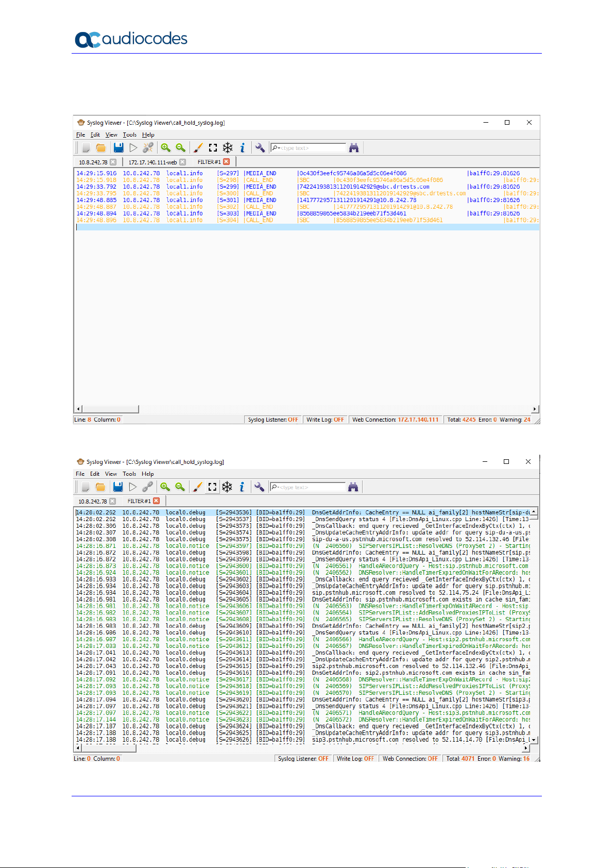Open Tools menu in upper Syslog Viewer

[x=130, y=135]
